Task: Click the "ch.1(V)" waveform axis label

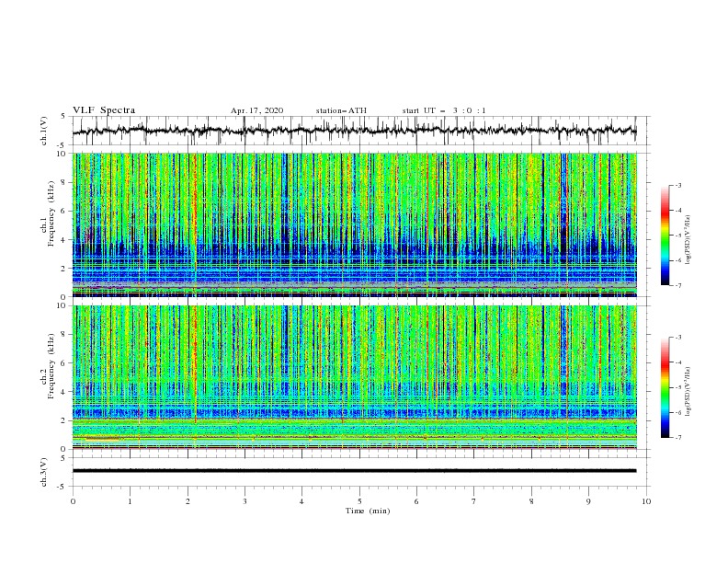Action: [x=44, y=131]
